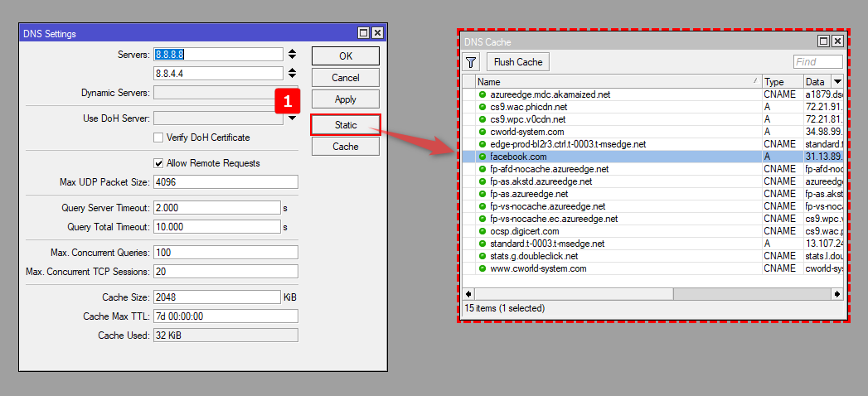Viewport: 868px width, 396px height.
Task: Click green status dot beside ocsp.digicert.com
Action: point(482,231)
